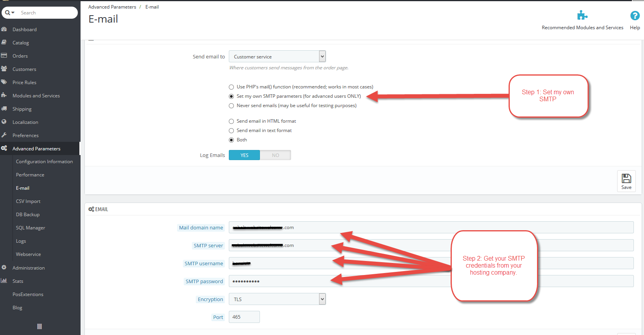Image resolution: width=644 pixels, height=335 pixels.
Task: Open search options dropdown arrow
Action: [13, 13]
